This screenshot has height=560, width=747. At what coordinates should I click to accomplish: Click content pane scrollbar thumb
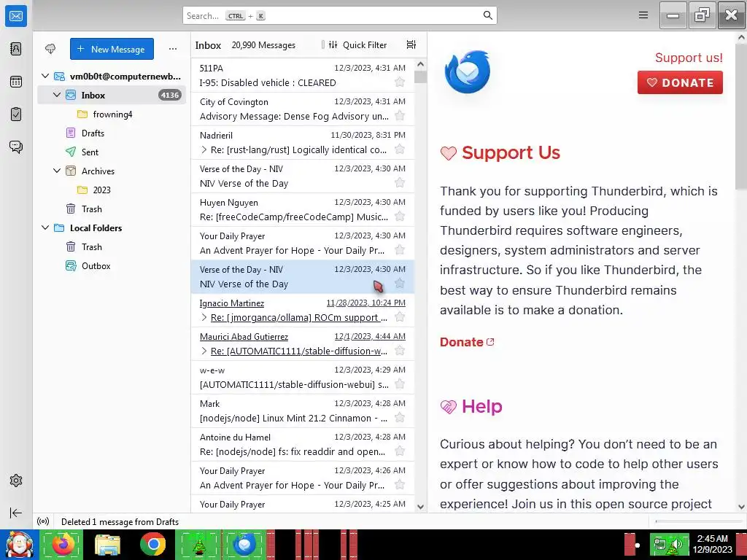[741, 117]
